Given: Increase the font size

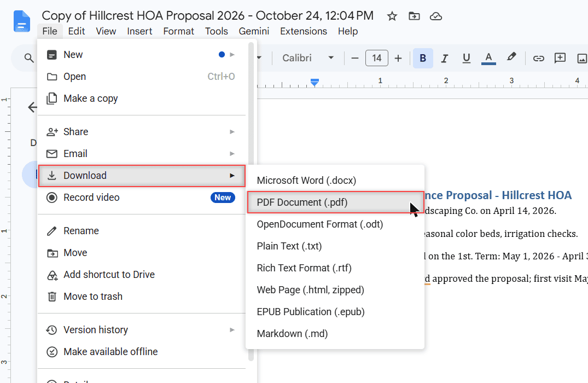Looking at the screenshot, I should click(398, 58).
